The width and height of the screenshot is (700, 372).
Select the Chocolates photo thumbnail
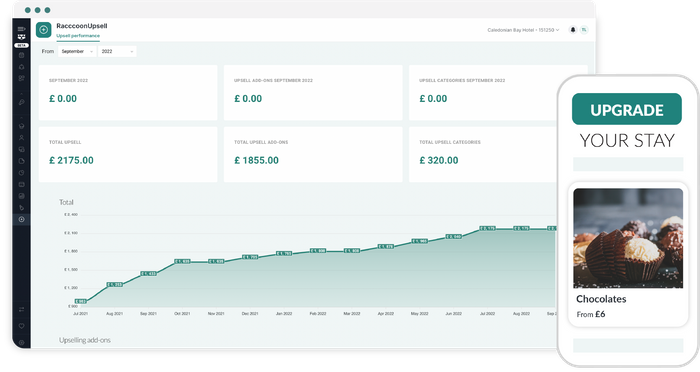[628, 238]
